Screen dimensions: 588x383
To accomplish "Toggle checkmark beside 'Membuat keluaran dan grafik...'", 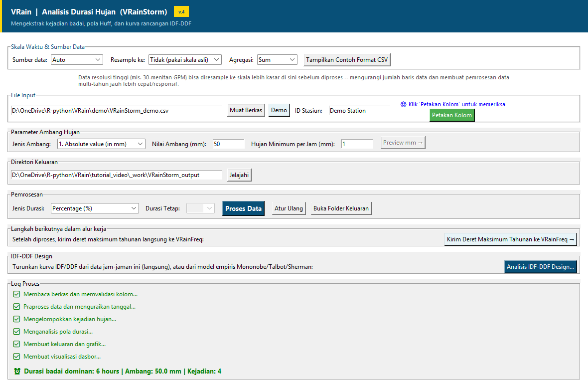I will click(x=16, y=344).
